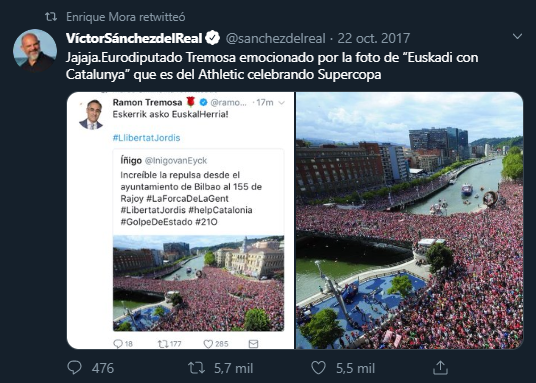
Task: Click the small crowd photo inside Íñigo's quoted tweet
Action: (198, 283)
